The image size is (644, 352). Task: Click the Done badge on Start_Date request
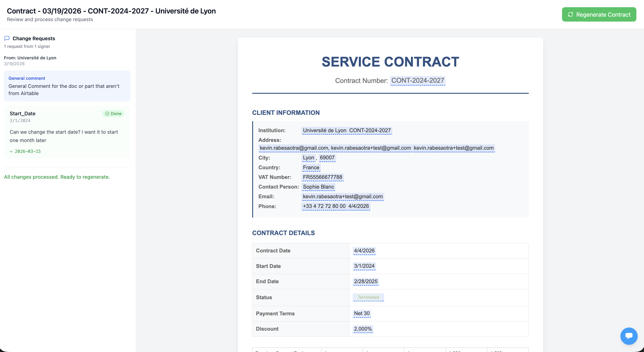pyautogui.click(x=113, y=114)
